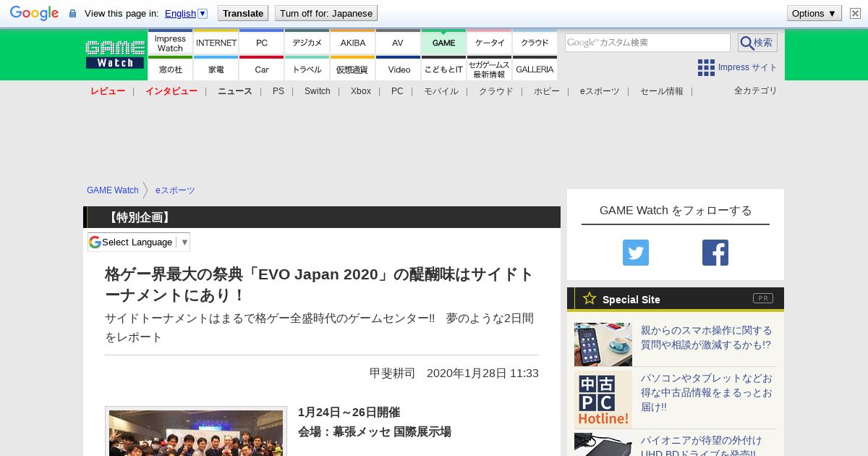
Task: Click the Google logo in translate bar
Action: pos(34,13)
